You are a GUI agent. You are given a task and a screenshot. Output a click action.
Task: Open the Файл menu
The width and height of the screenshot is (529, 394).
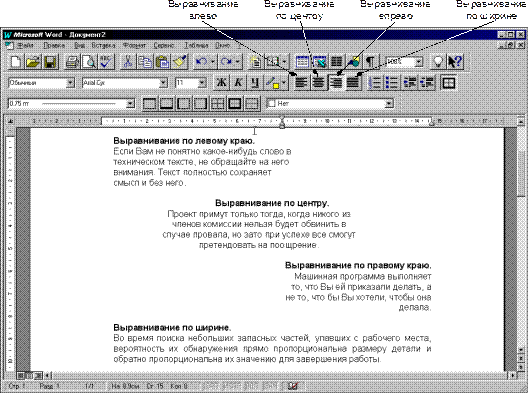click(x=25, y=46)
